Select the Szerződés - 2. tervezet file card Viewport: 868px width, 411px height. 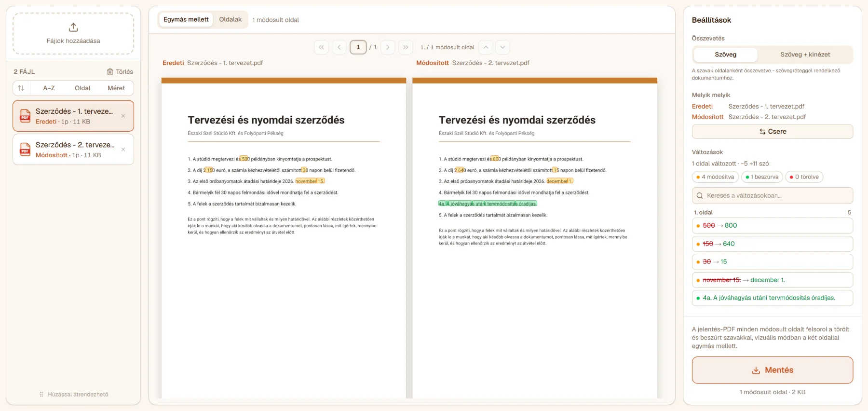tap(73, 150)
